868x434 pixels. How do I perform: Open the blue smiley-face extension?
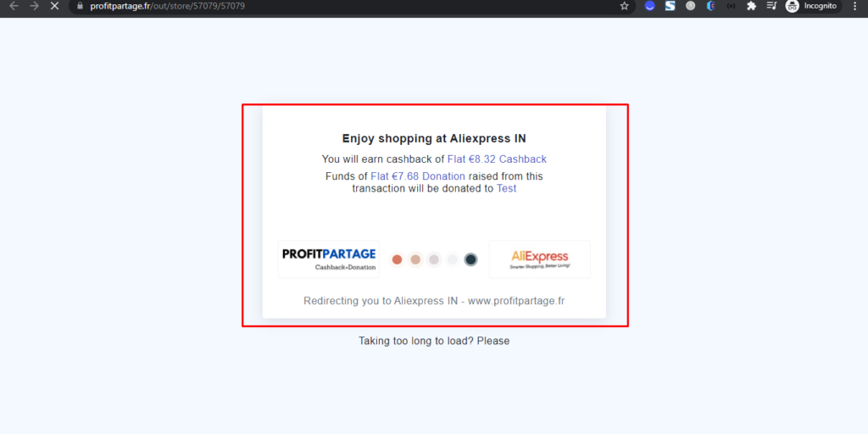(x=650, y=6)
